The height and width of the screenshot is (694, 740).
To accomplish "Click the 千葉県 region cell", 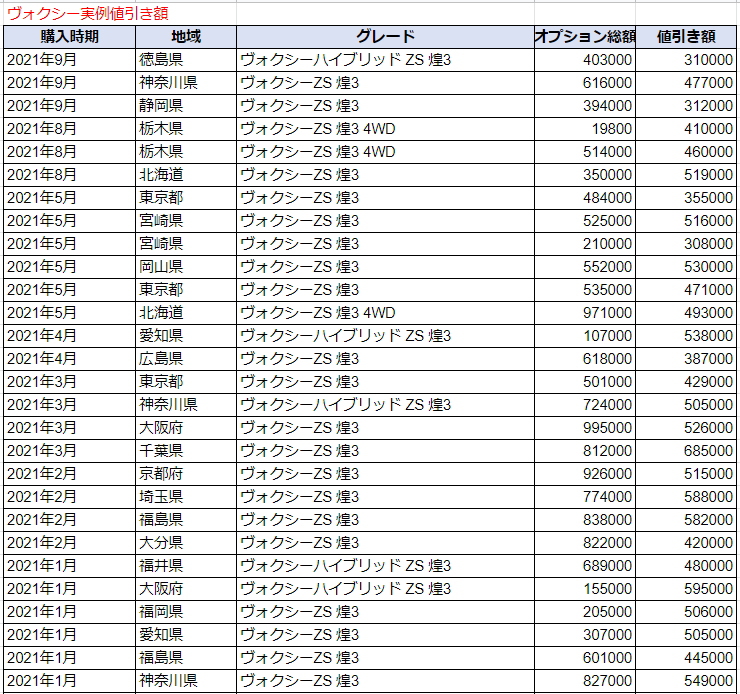I will [x=186, y=451].
